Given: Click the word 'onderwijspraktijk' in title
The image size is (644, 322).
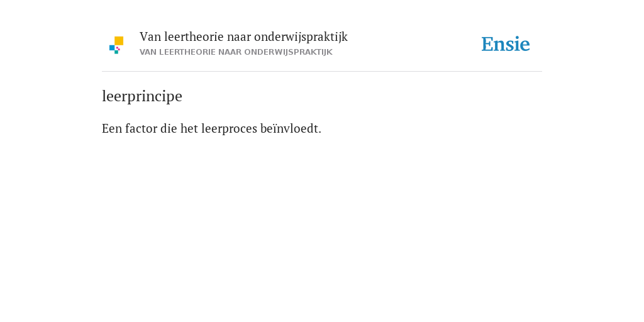Looking at the screenshot, I should pos(301,37).
